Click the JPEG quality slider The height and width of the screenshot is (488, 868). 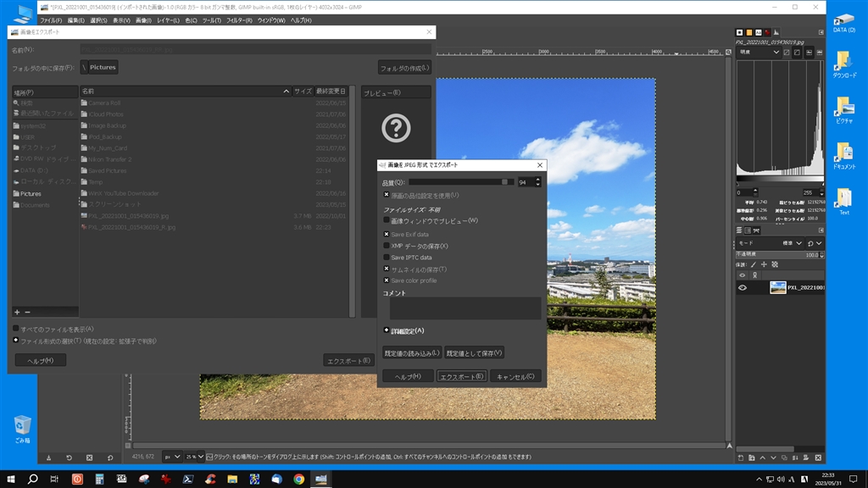point(461,182)
